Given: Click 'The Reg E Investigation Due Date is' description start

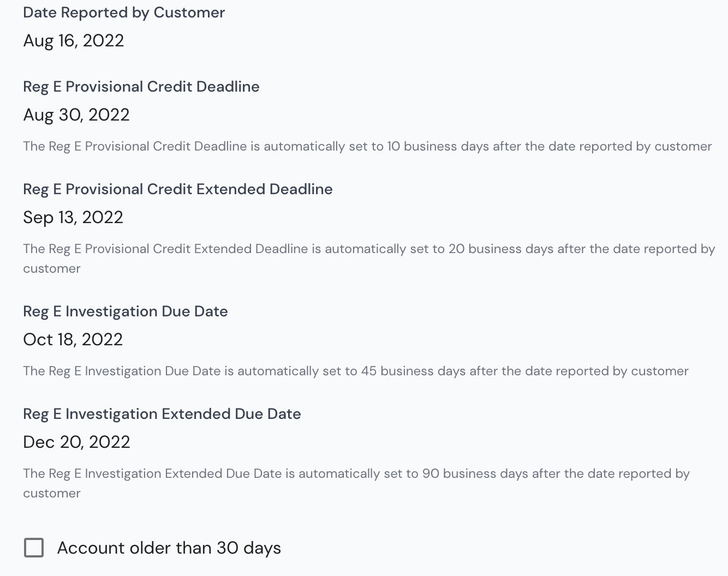Looking at the screenshot, I should pyautogui.click(x=128, y=371).
